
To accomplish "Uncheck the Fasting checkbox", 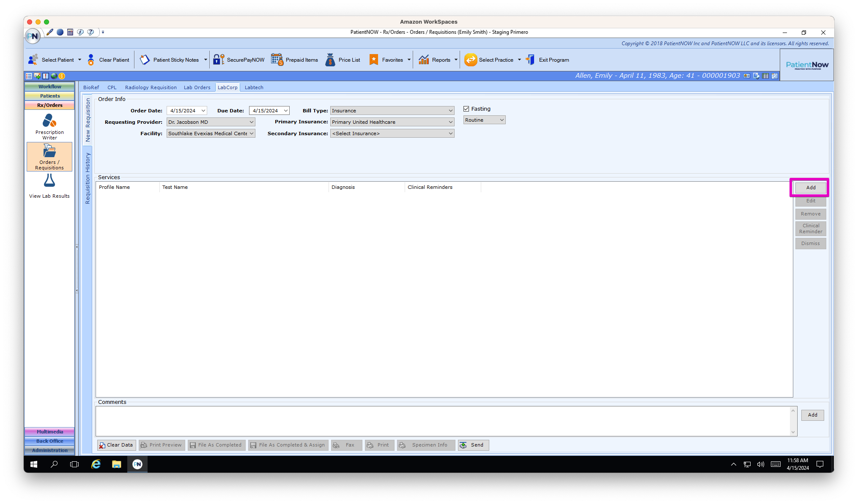I will click(x=466, y=109).
